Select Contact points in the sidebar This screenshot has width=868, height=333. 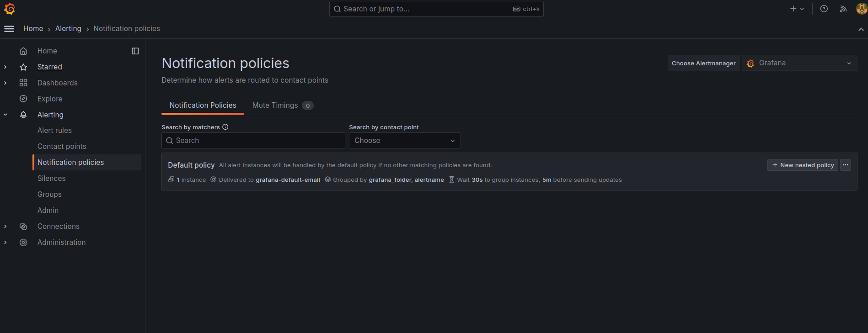tap(62, 146)
